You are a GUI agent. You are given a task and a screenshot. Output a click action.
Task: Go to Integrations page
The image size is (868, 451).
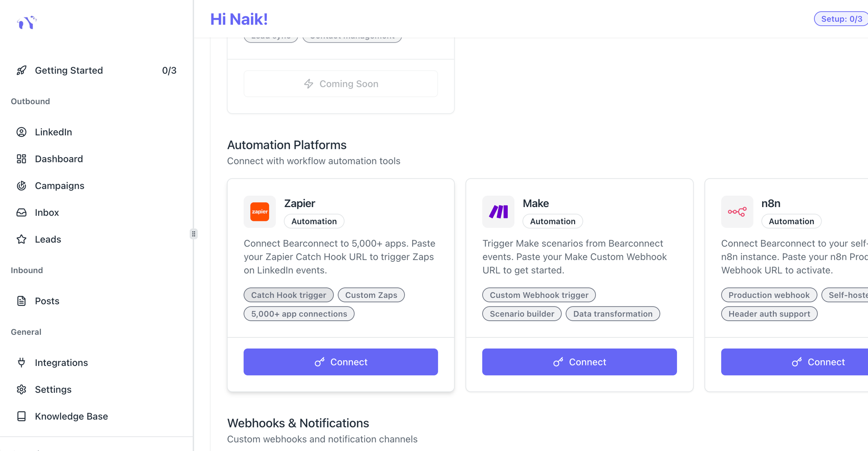coord(61,362)
